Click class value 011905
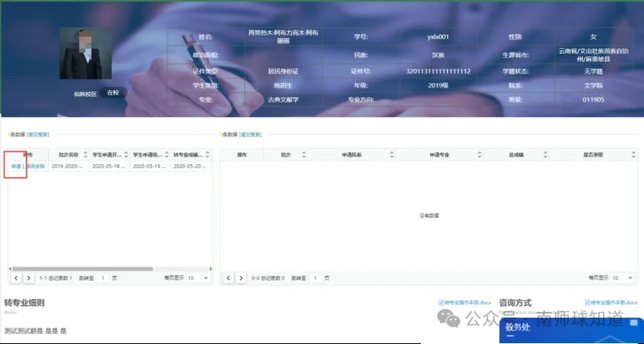The height and width of the screenshot is (344, 644). (593, 99)
